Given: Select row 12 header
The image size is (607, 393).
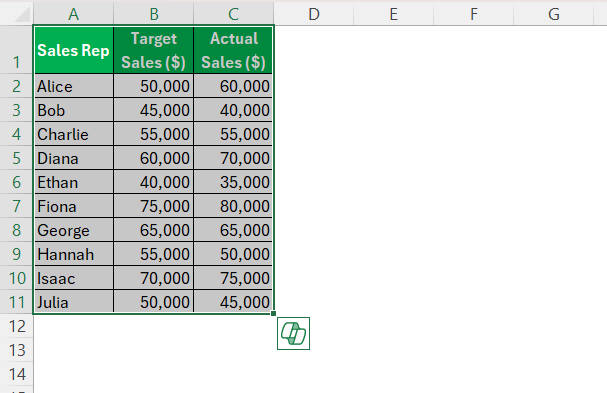Looking at the screenshot, I should pos(16,326).
